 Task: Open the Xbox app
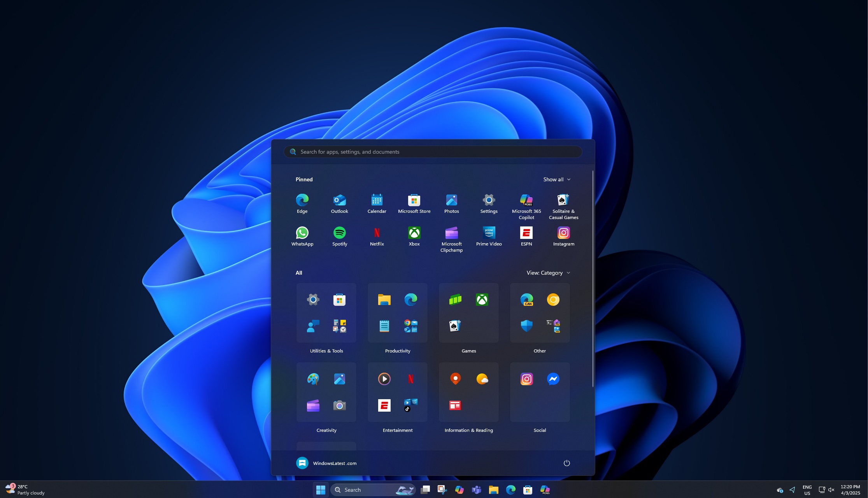(414, 233)
